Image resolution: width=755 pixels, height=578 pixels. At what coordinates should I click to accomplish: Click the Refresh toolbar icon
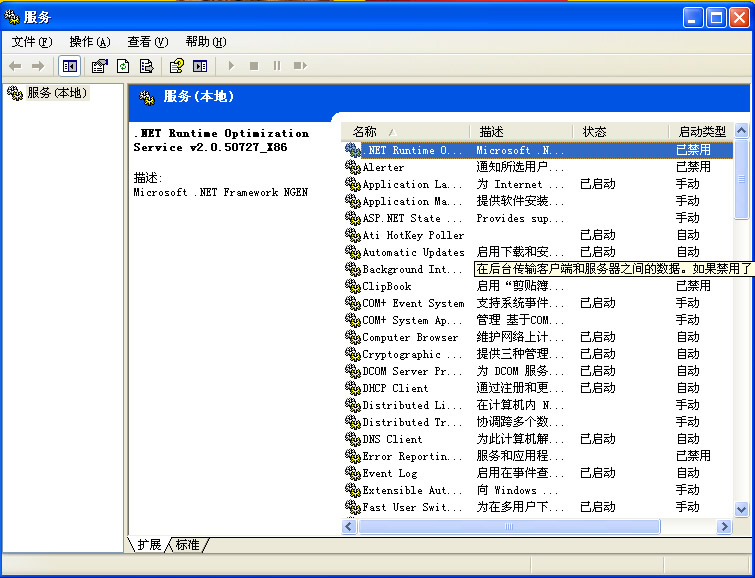(x=123, y=66)
